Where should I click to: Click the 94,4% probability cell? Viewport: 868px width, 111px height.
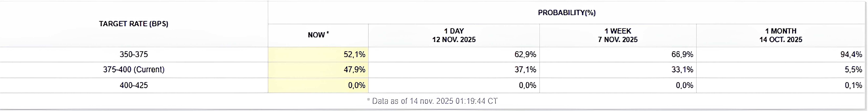(851, 54)
